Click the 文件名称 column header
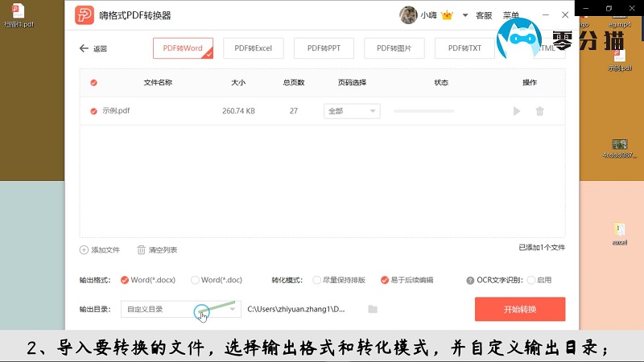This screenshot has width=644, height=362. click(158, 83)
